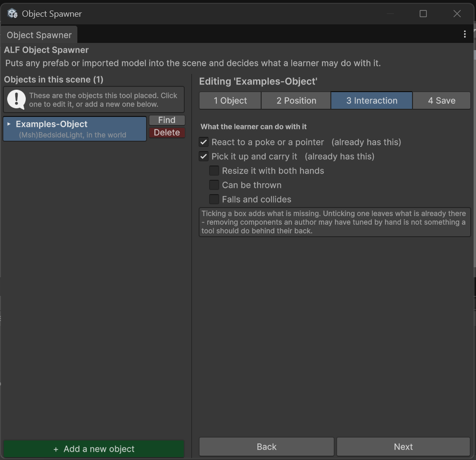476x460 pixels.
Task: Click 'Add a new object' button
Action: 94,449
